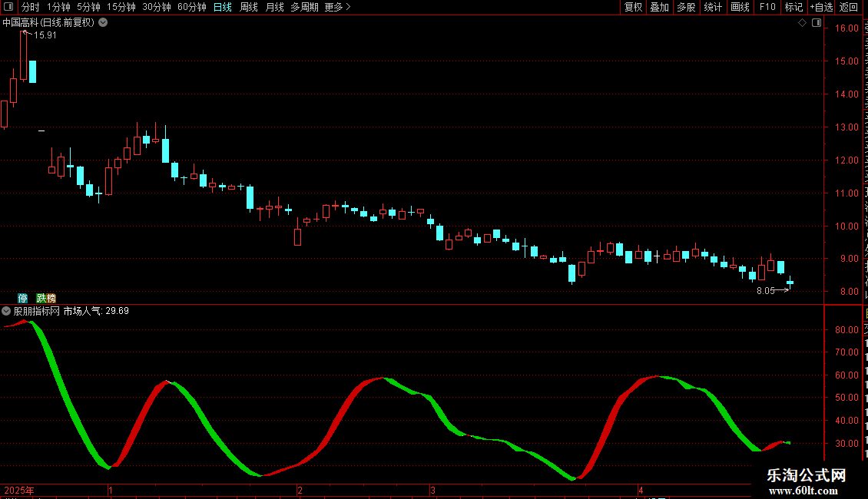Click the 中国高科(日线.前复权) chart title
This screenshot has width=868, height=499.
point(48,23)
